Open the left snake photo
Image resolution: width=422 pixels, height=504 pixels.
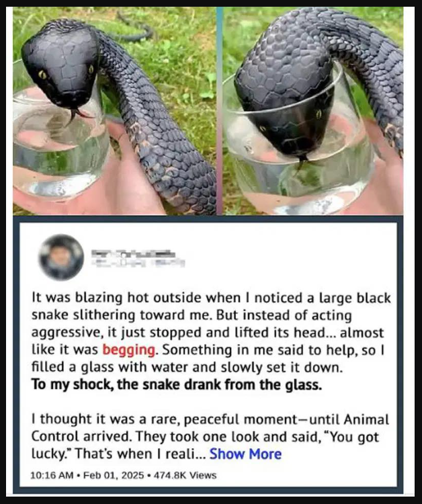(x=114, y=111)
